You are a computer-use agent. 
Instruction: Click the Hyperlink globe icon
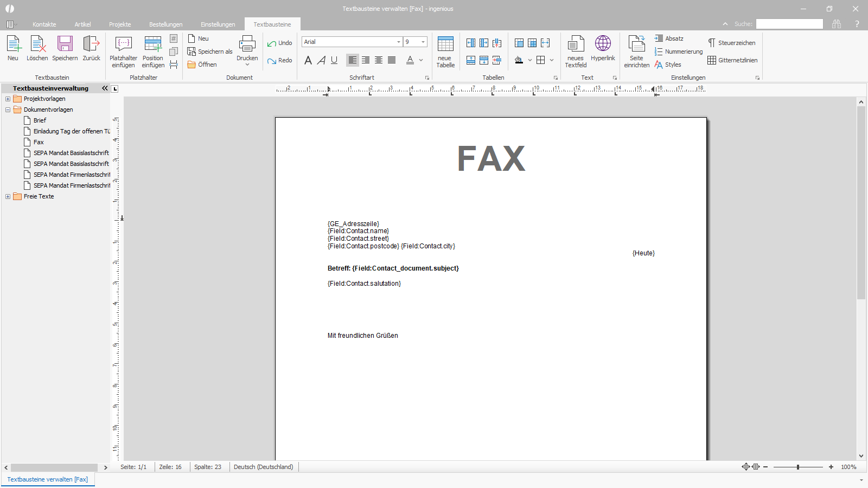(x=603, y=43)
